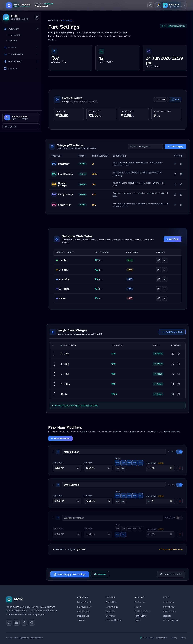Reset fare settings to defaults

[x=171, y=574]
